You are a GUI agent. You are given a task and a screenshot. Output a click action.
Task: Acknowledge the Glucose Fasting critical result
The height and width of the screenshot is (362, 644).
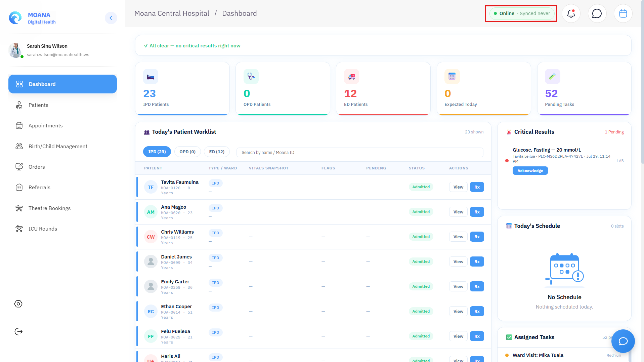click(x=530, y=171)
